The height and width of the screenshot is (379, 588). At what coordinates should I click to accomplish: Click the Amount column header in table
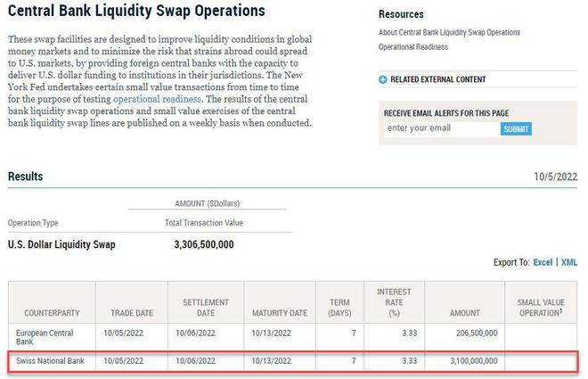(466, 313)
